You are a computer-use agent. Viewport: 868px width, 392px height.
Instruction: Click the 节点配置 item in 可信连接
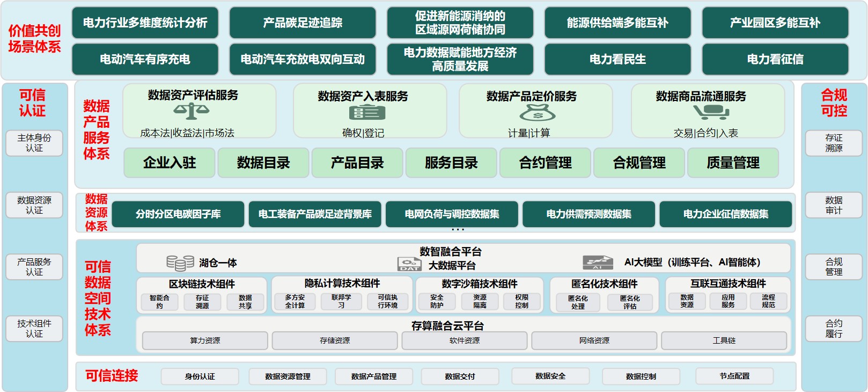pyautogui.click(x=734, y=376)
